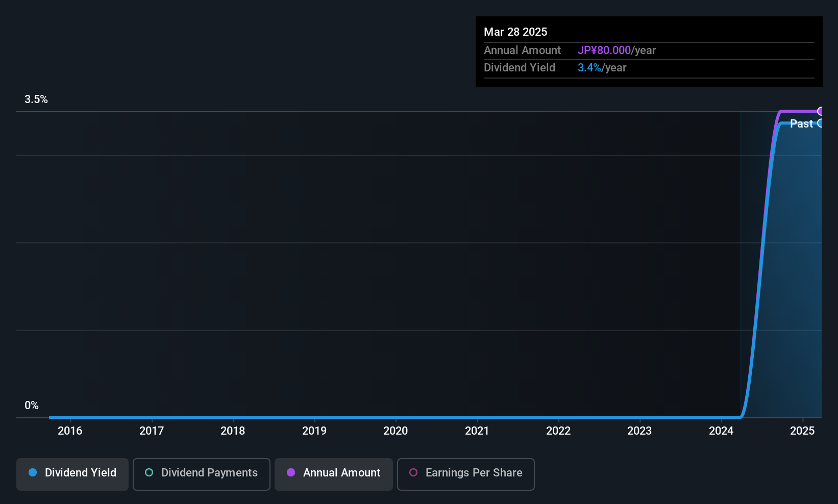Click the pink Earnings Per Share circle
Image resolution: width=838 pixels, height=504 pixels.
click(413, 472)
